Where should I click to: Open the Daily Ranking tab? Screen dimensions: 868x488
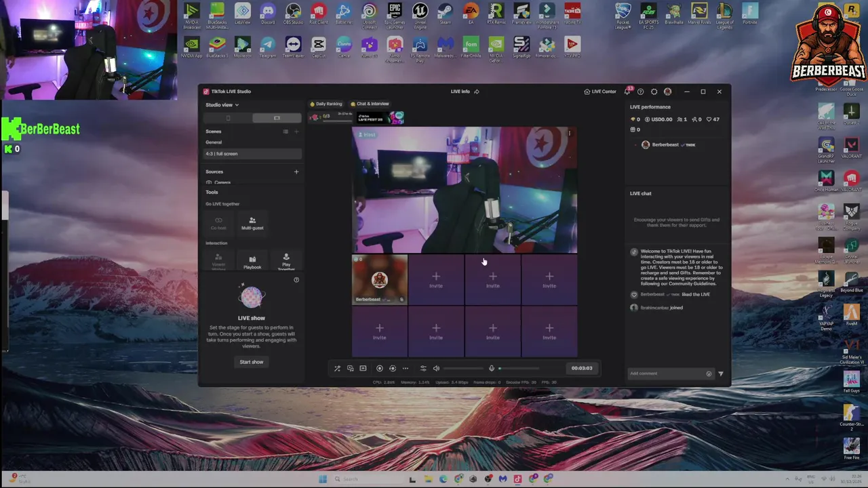click(x=326, y=104)
